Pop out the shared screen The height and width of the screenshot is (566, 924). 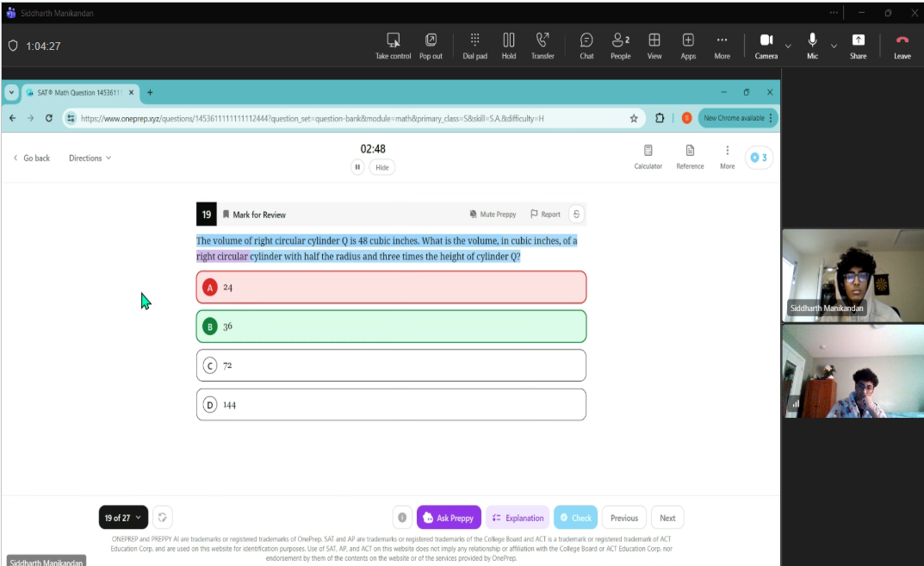pyautogui.click(x=431, y=46)
